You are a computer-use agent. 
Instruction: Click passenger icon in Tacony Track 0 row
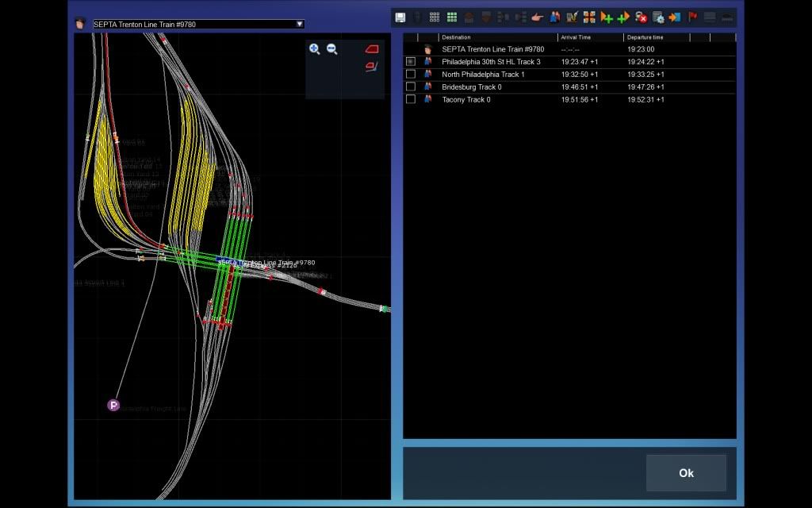427,99
